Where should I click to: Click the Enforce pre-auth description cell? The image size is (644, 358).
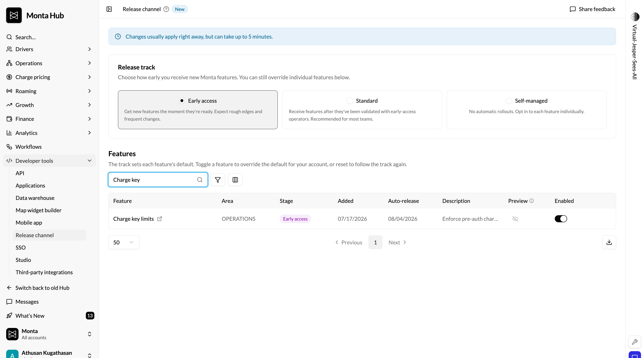coord(470,219)
